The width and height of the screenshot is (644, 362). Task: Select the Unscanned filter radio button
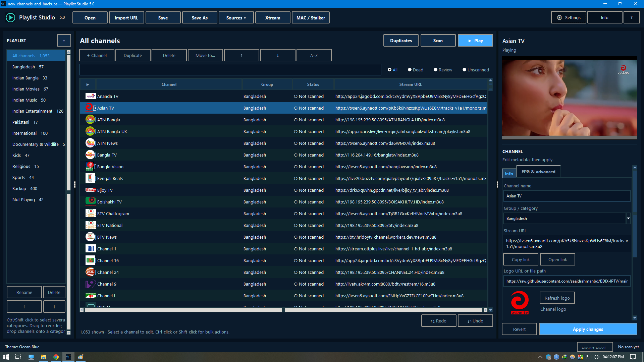tap(464, 70)
